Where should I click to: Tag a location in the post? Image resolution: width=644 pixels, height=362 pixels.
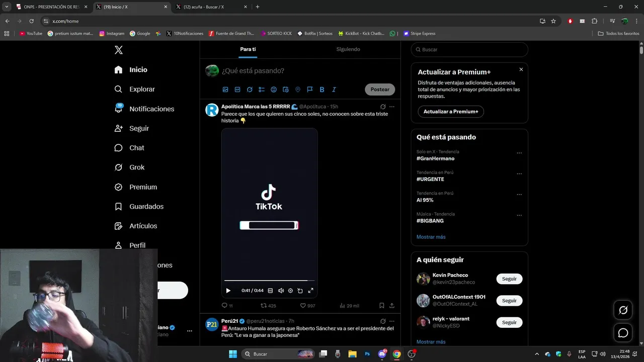point(298,89)
